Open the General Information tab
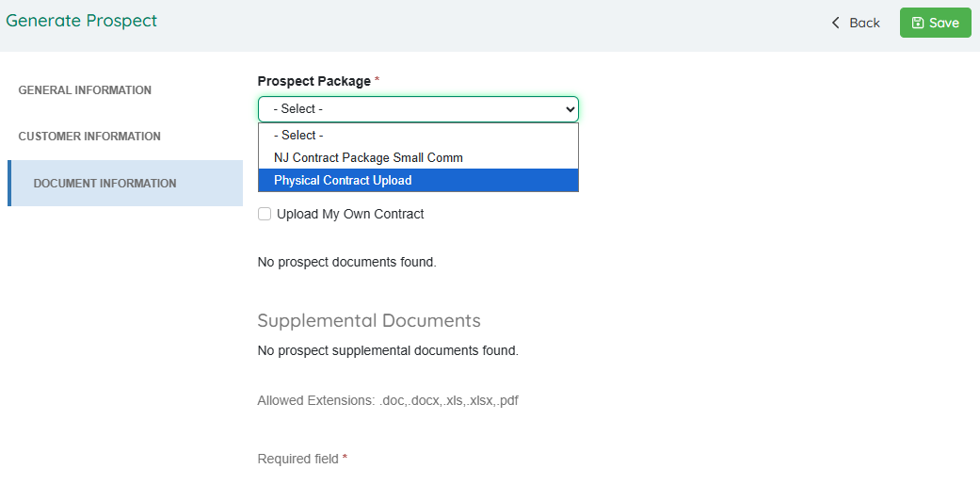Image resolution: width=980 pixels, height=501 pixels. pyautogui.click(x=85, y=90)
